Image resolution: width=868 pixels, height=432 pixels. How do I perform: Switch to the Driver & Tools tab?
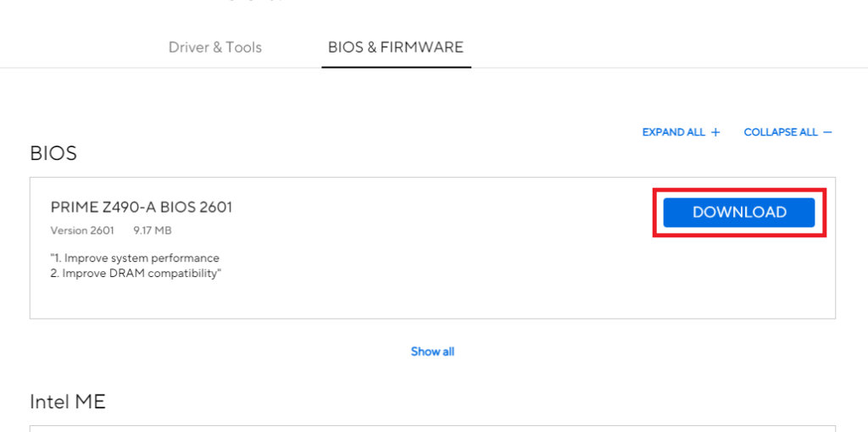click(x=215, y=47)
